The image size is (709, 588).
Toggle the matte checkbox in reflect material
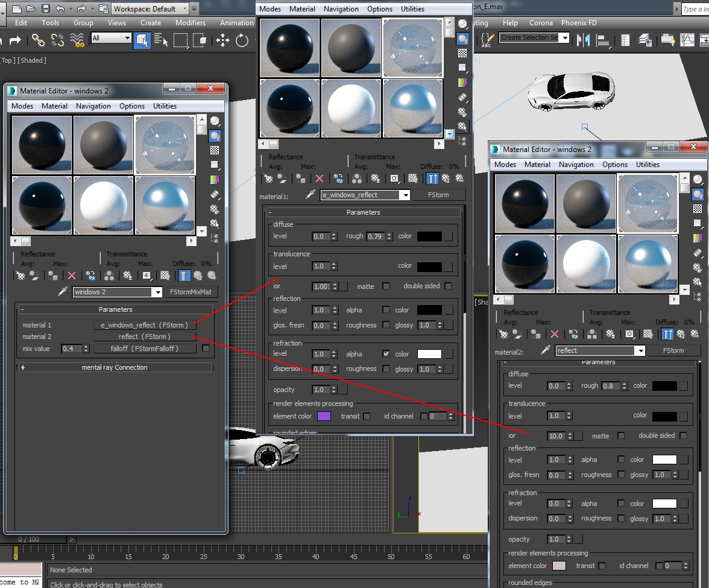pyautogui.click(x=621, y=435)
